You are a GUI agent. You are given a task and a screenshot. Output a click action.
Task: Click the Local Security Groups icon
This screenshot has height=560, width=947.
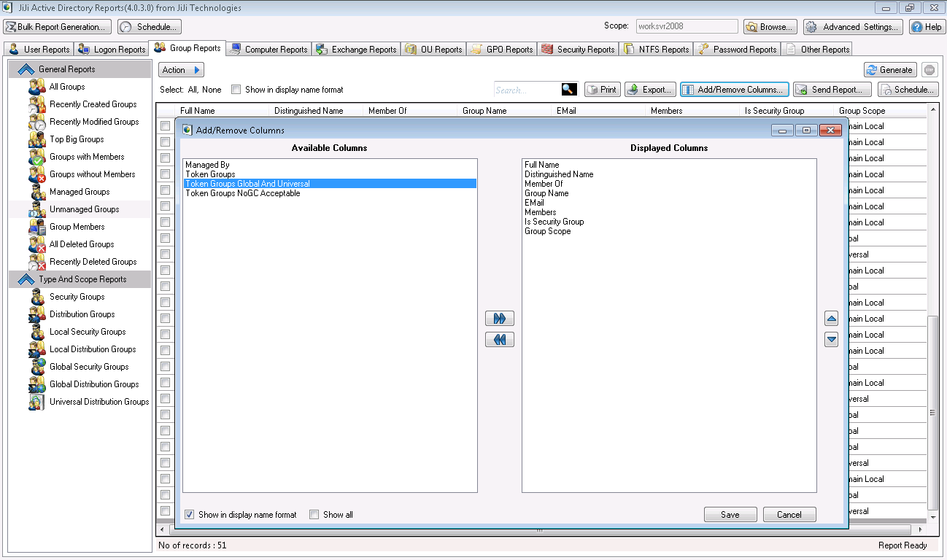[x=37, y=332]
